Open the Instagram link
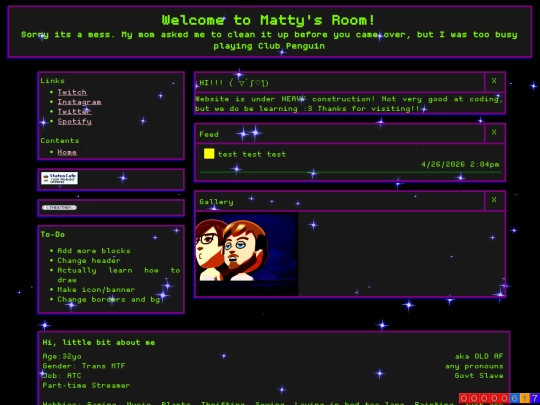 (x=79, y=102)
